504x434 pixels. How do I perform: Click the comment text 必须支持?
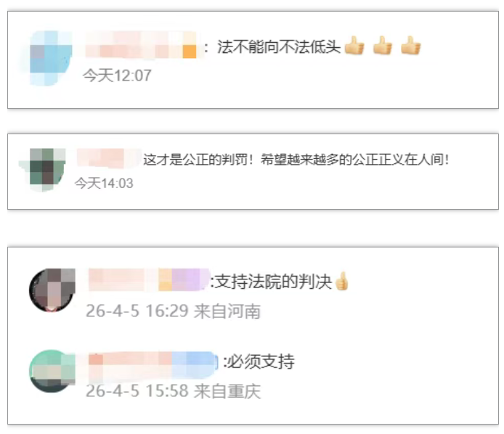click(261, 362)
